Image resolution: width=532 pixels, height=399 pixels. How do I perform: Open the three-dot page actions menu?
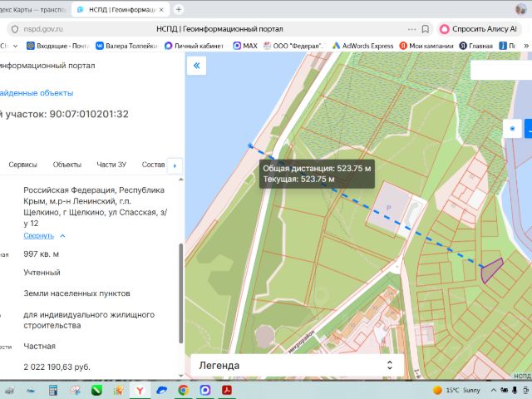click(x=412, y=29)
